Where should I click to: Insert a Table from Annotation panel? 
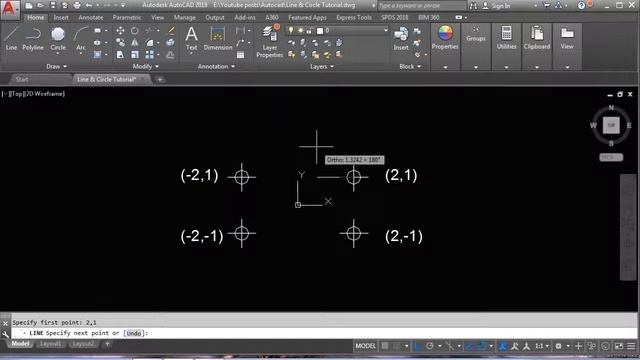pyautogui.click(x=240, y=55)
